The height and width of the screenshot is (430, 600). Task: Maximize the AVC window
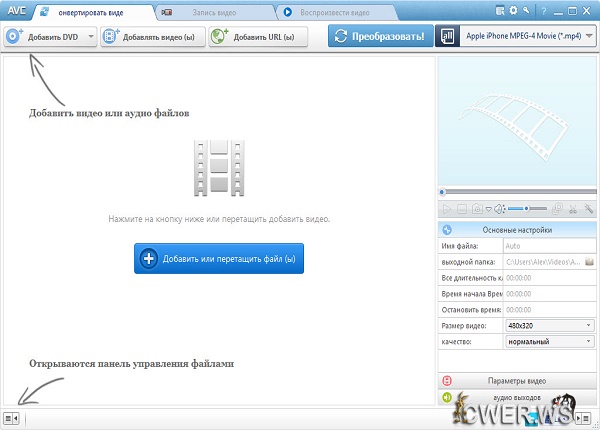[x=572, y=11]
